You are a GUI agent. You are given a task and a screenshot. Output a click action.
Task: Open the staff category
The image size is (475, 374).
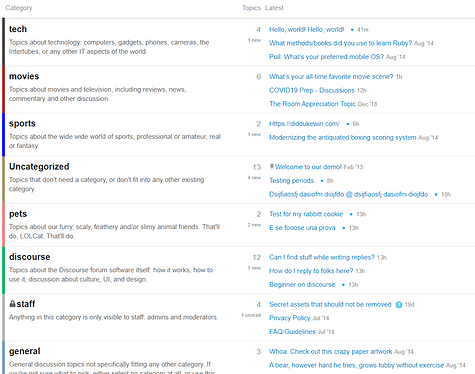26,304
